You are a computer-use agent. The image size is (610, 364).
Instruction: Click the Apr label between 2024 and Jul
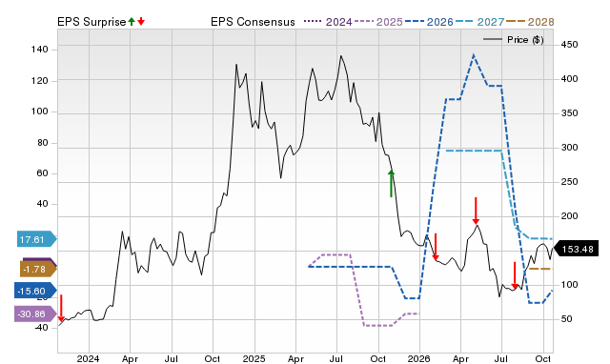click(x=130, y=358)
